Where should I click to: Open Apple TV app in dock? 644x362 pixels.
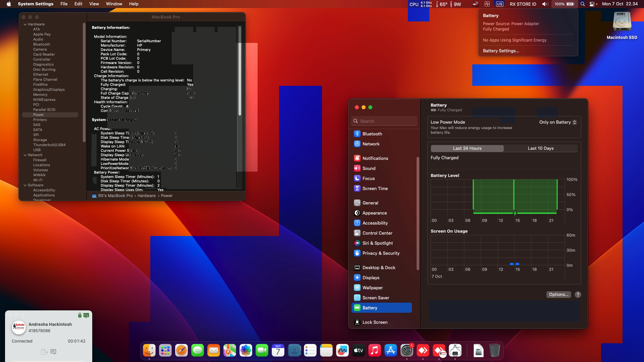point(359,351)
